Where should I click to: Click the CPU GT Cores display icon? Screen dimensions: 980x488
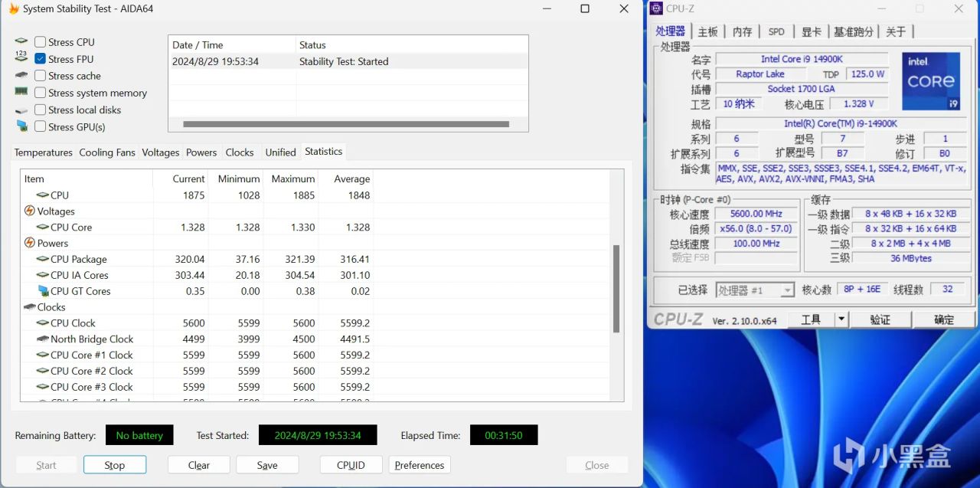43,291
